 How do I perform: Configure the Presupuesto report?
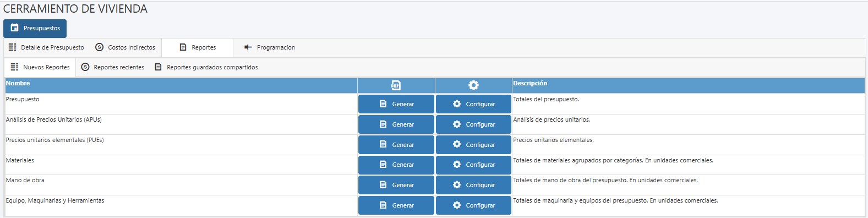click(473, 104)
